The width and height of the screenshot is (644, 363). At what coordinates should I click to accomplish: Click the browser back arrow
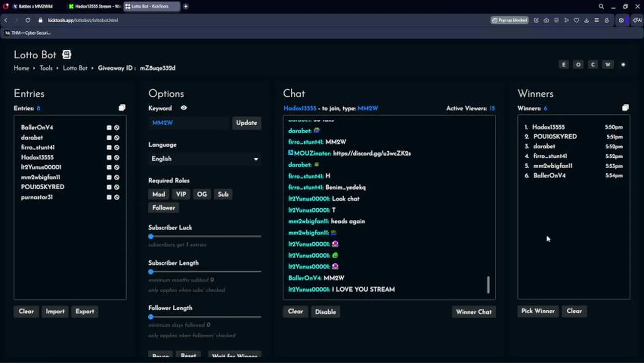pos(6,20)
